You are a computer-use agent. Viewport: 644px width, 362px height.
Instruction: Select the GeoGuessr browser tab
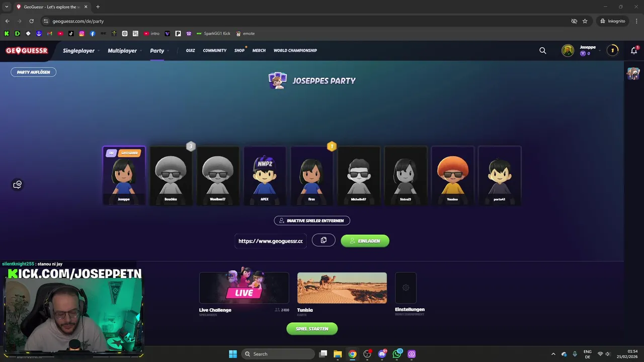pyautogui.click(x=52, y=7)
